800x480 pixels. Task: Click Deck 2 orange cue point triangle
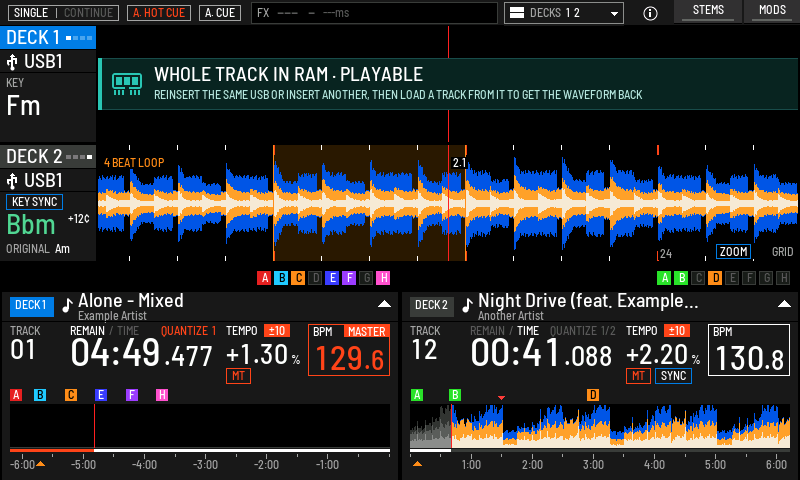click(417, 464)
